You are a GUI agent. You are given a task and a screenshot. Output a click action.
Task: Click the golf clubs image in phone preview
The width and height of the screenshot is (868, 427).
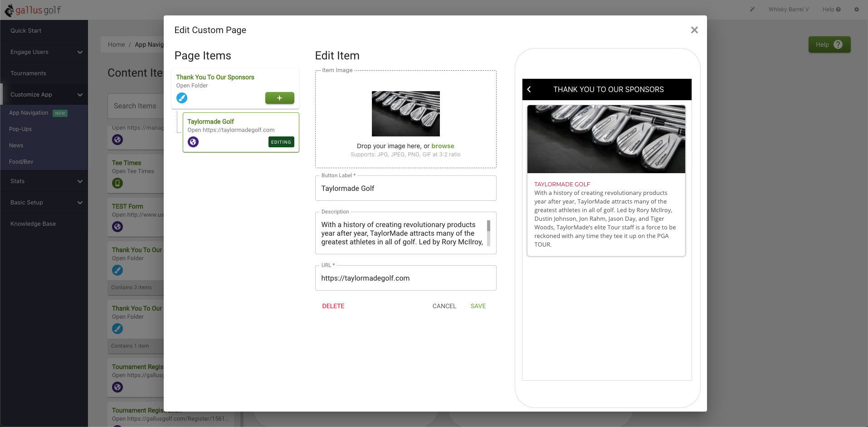pyautogui.click(x=606, y=139)
